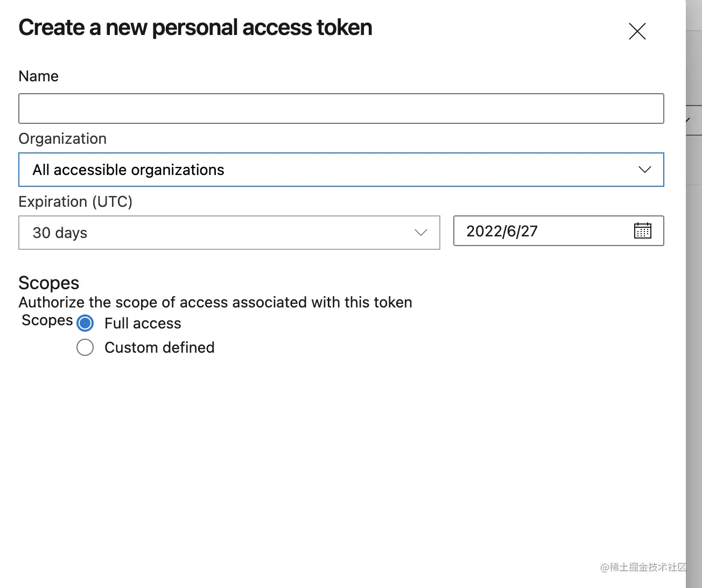Click the 2022/6/27 expiration date field
Image resolution: width=702 pixels, height=588 pixels.
538,231
